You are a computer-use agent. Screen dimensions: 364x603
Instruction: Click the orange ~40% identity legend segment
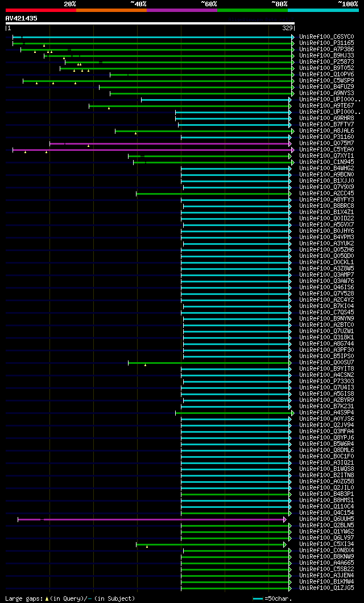point(111,10)
